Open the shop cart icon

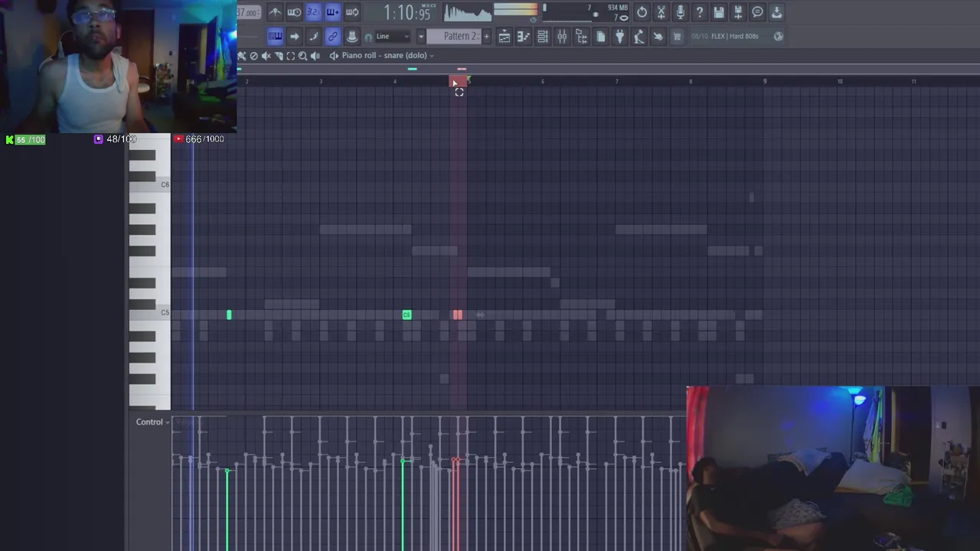pos(677,36)
